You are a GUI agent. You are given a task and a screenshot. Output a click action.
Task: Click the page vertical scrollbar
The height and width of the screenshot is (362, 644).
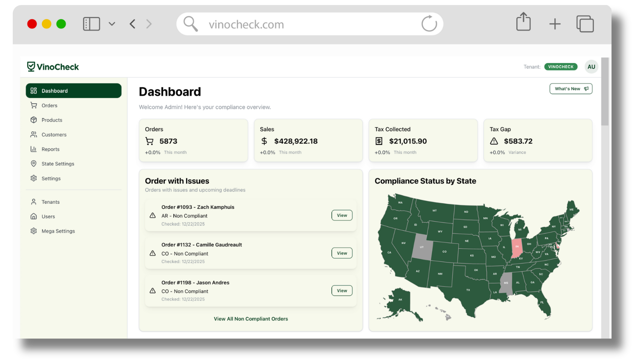(605, 92)
